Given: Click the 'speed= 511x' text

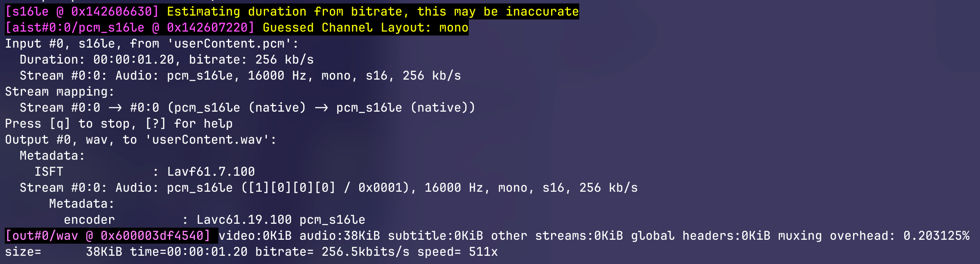Looking at the screenshot, I should [458, 252].
